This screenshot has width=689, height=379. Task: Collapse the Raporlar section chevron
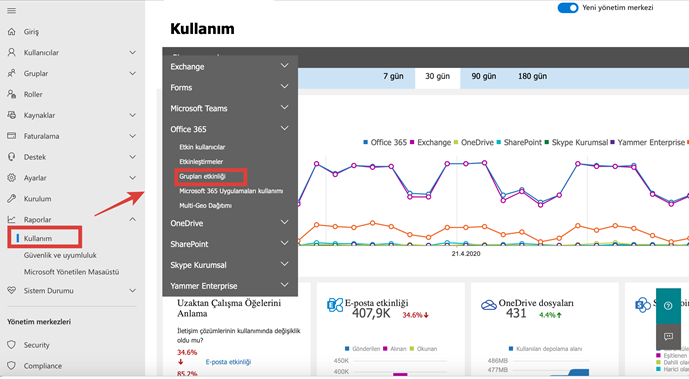click(x=132, y=219)
